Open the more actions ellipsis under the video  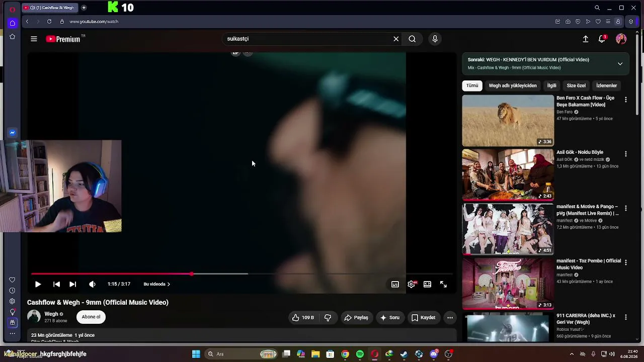[450, 317]
